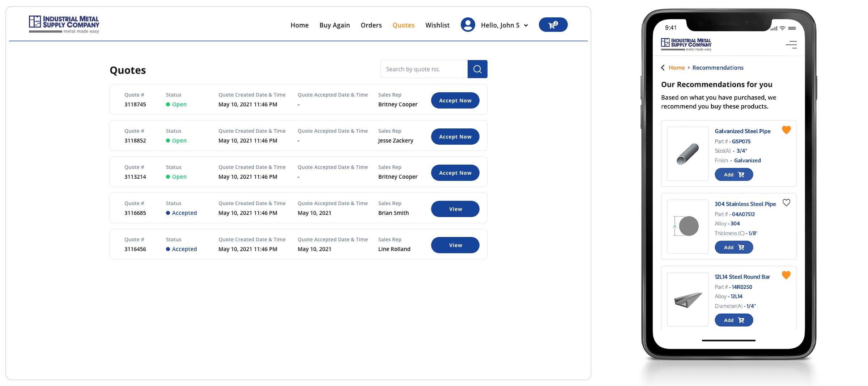Expand the Hello, John S dropdown arrow
Image resolution: width=868 pixels, height=386 pixels.
pyautogui.click(x=526, y=25)
